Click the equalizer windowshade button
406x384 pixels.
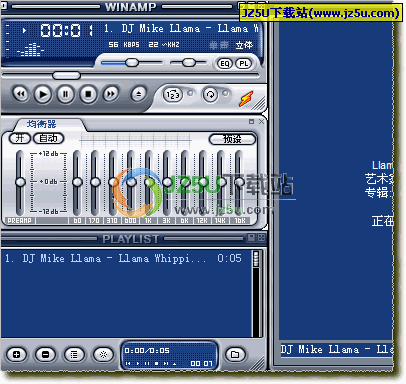pyautogui.click(x=252, y=122)
